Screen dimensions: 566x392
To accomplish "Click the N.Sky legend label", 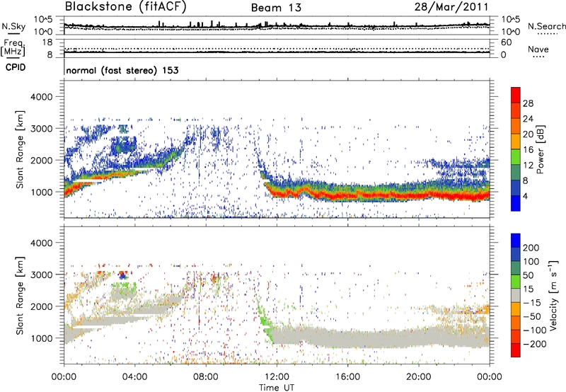I will click(13, 26).
